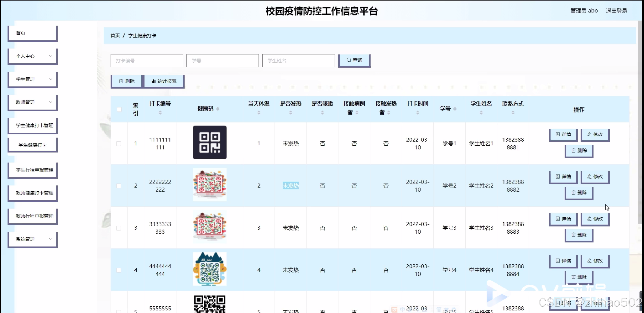
Task: Click the search magnifier 查询 button
Action: pos(354,60)
